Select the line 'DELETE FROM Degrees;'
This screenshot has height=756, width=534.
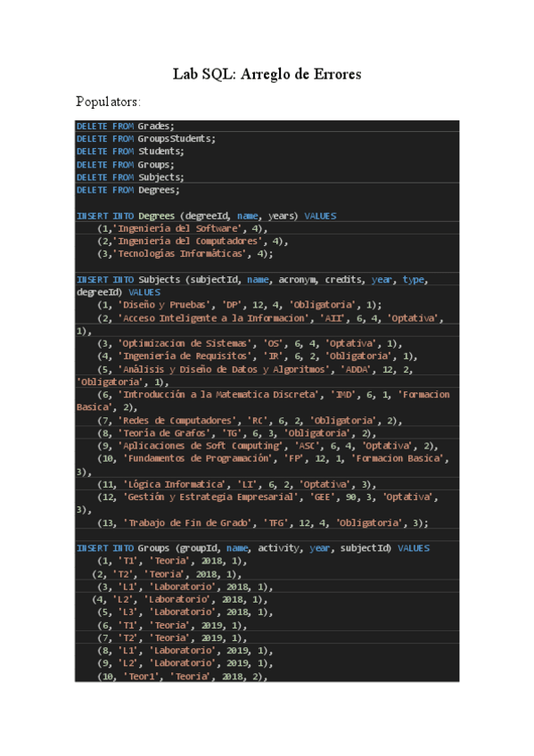point(127,190)
